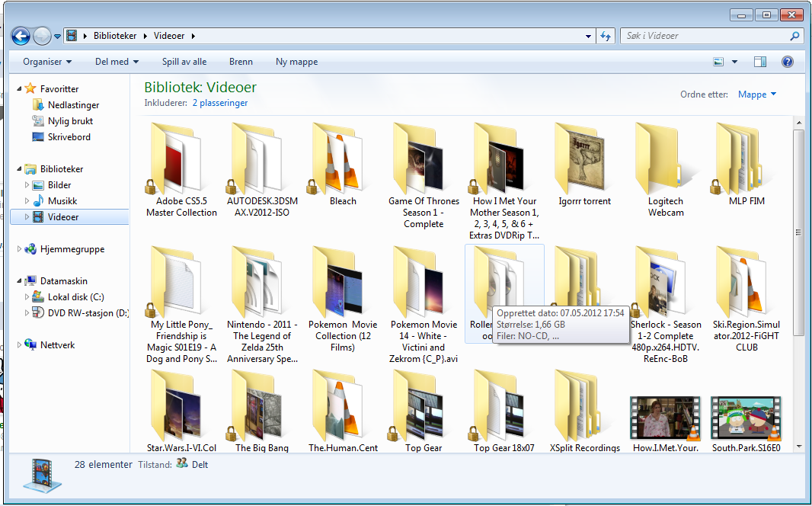
Task: Select the Star.Wars.I-VI folder
Action: click(x=181, y=411)
